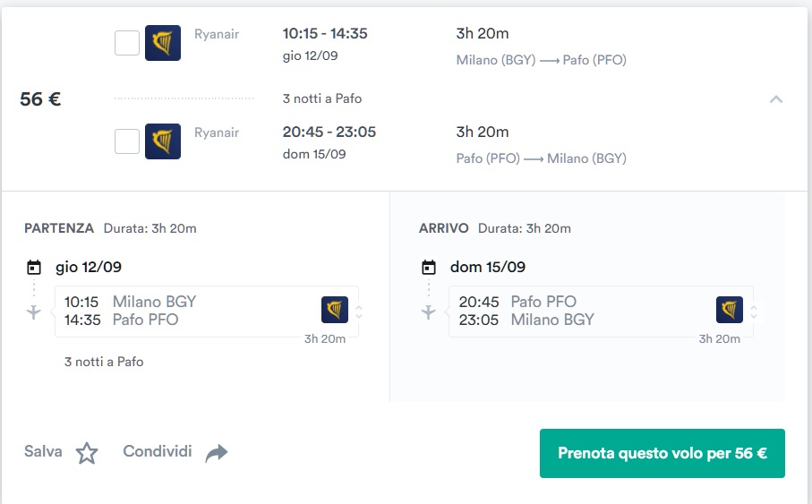Expand the Milano BGY to Pafo segment arrows

(x=359, y=312)
